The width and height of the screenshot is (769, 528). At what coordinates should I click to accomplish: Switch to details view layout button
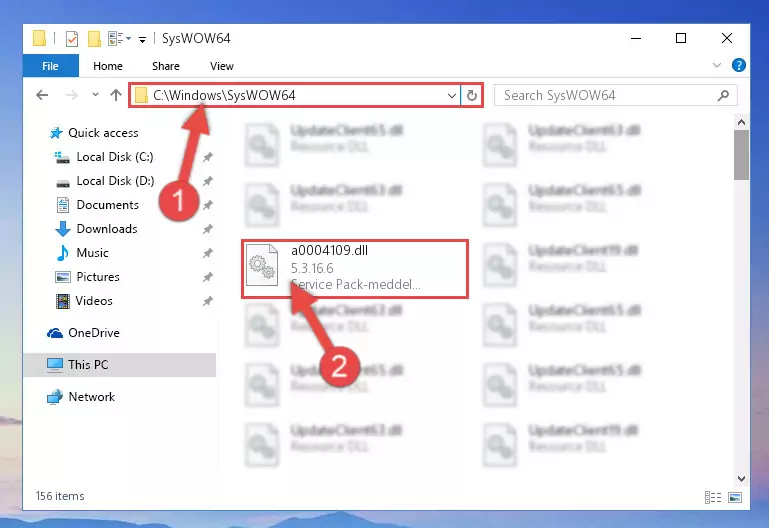click(x=713, y=498)
